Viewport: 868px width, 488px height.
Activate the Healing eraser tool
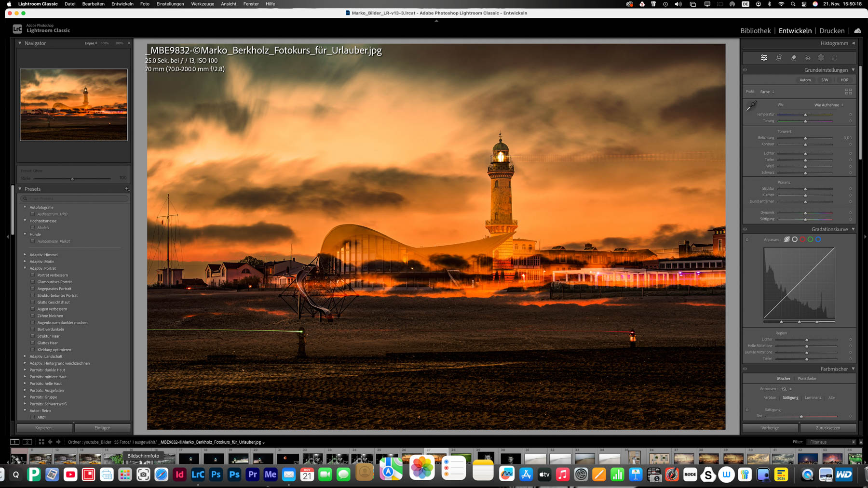(x=793, y=58)
